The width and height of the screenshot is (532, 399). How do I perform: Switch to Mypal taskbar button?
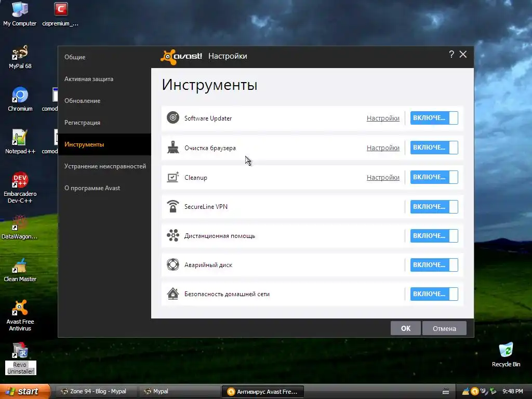pos(179,391)
